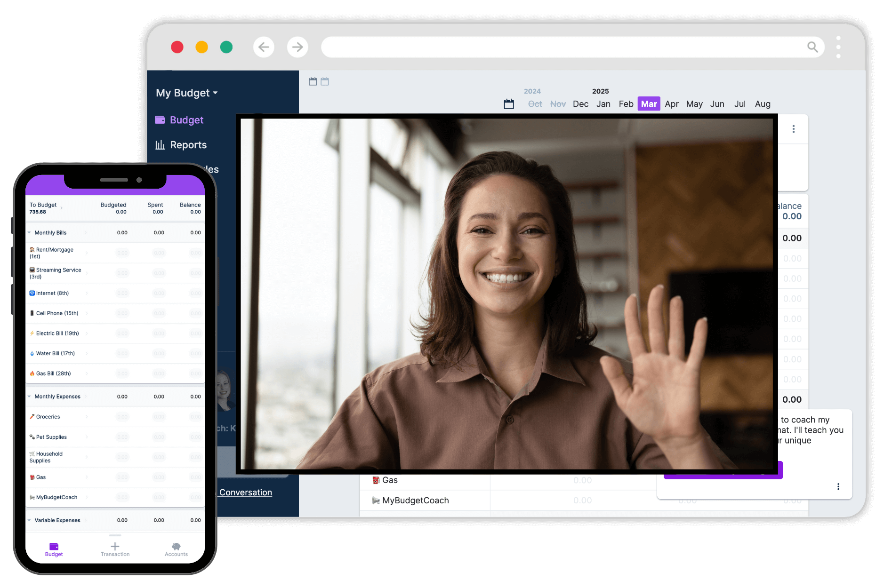
Task: Click the search magnifier icon in address bar
Action: (x=812, y=47)
